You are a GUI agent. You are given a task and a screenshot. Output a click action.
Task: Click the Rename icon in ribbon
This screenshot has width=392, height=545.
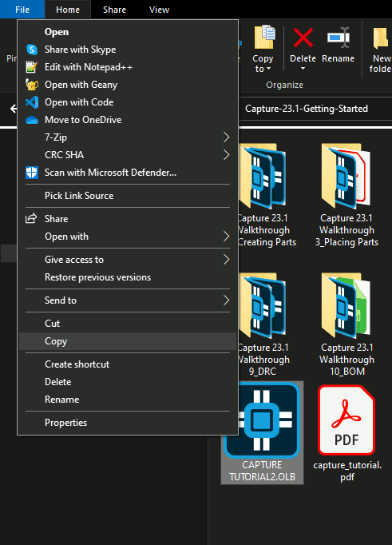pos(339,38)
